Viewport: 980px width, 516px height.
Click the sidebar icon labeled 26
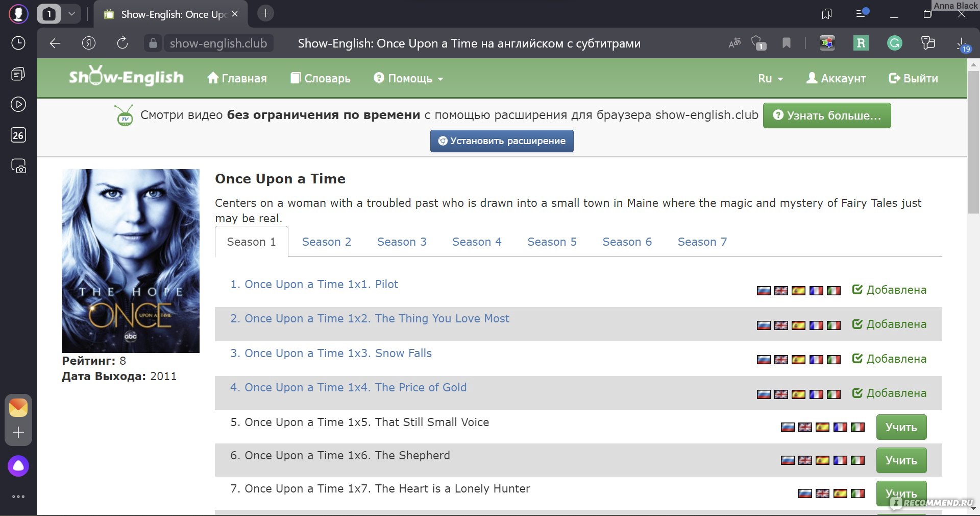pyautogui.click(x=18, y=135)
